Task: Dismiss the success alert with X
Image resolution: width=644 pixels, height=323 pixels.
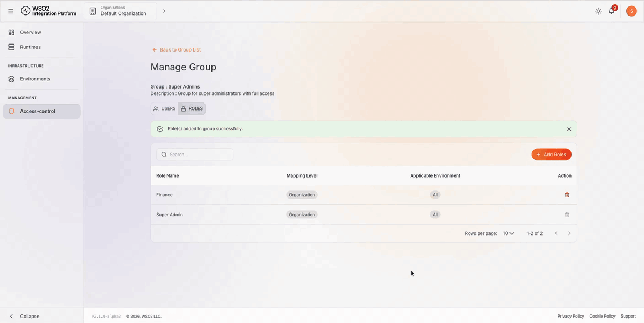Action: (x=569, y=129)
